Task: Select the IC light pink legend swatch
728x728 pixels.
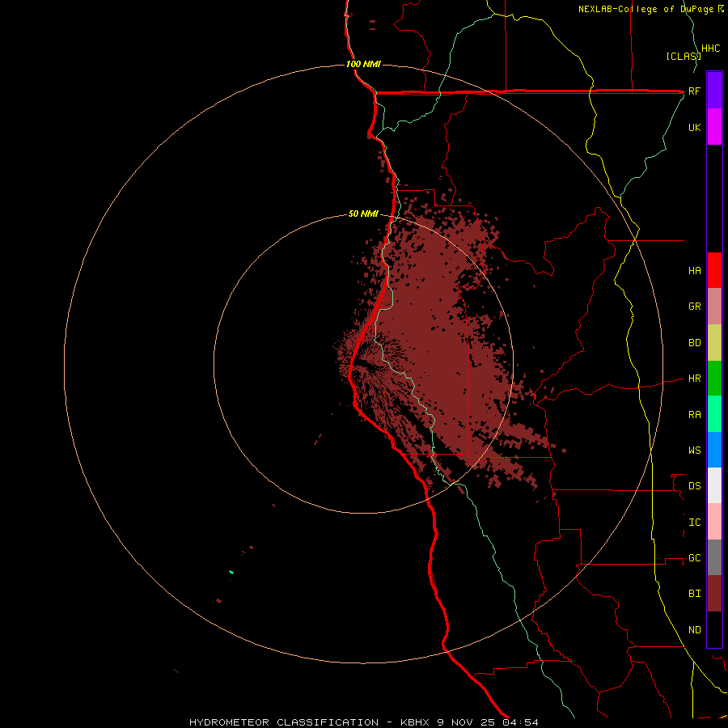Action: [x=714, y=522]
